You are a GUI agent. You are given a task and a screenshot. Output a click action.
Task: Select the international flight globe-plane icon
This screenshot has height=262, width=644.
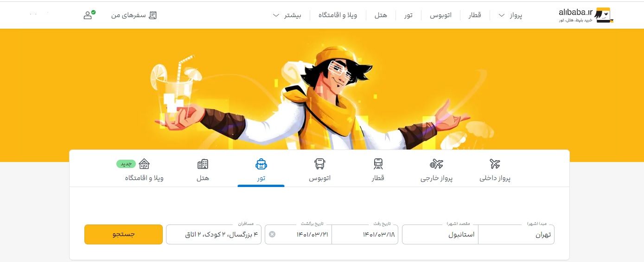click(436, 164)
